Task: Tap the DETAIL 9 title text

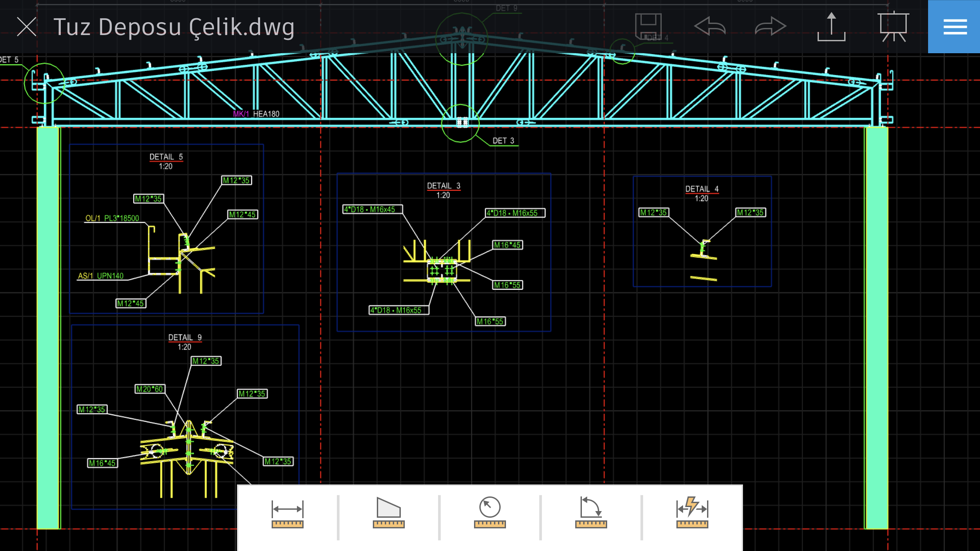Action: tap(185, 338)
